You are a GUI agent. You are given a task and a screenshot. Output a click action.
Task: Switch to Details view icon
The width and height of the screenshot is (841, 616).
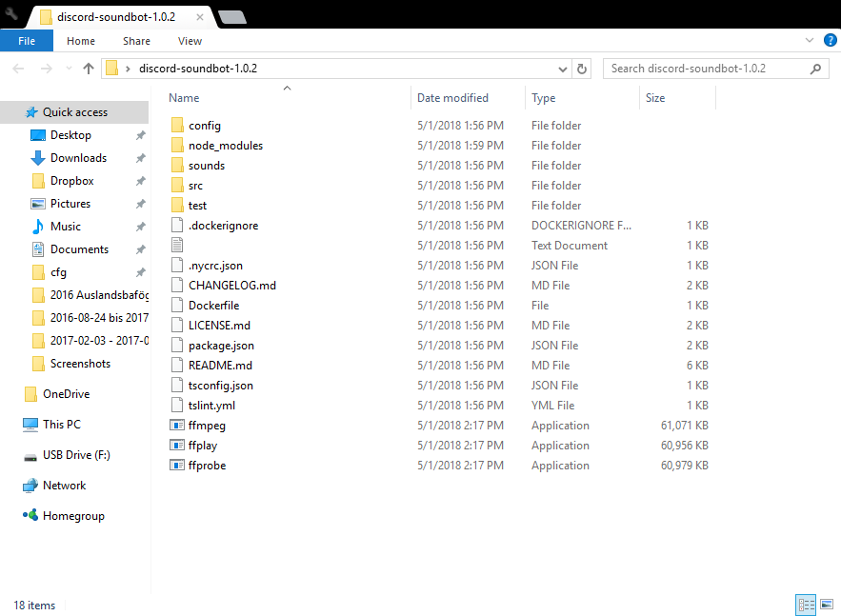tap(806, 606)
